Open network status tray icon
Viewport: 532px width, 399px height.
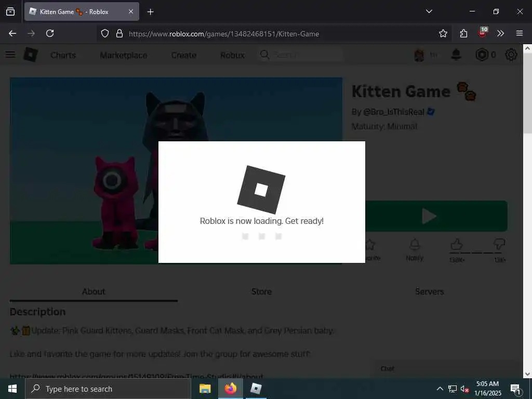coord(453,389)
